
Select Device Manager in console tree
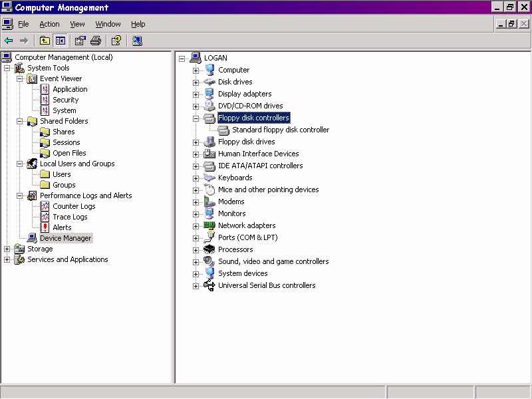point(65,238)
